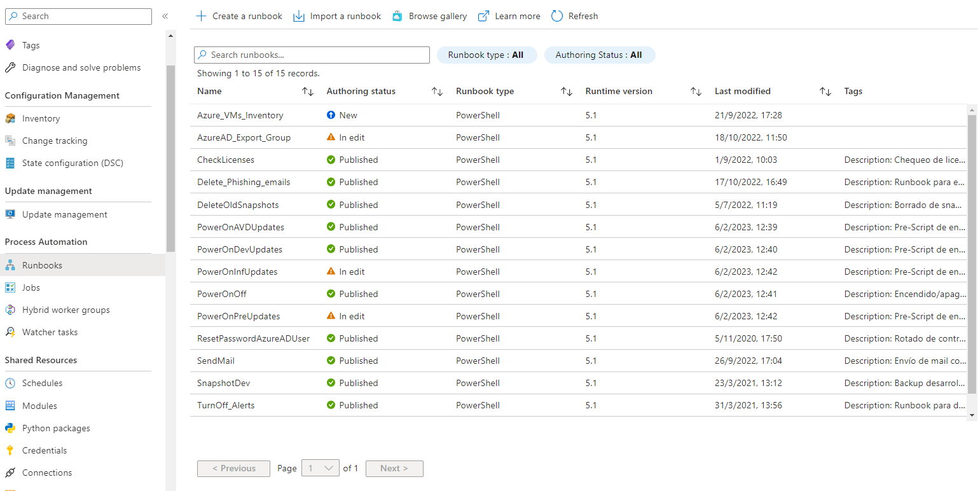Go to Python packages in sidebar
The height and width of the screenshot is (491, 980).
(x=56, y=428)
